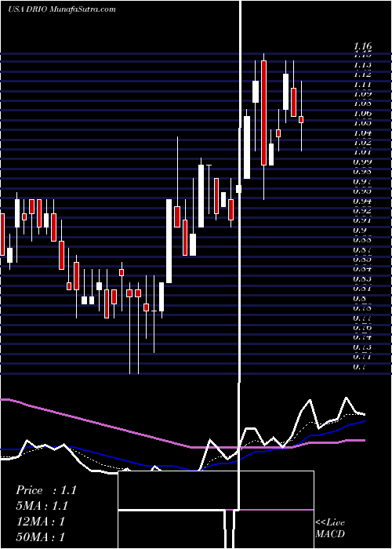Click the 1.05 price axis label
Screen dimensions: 392x549
362,123
